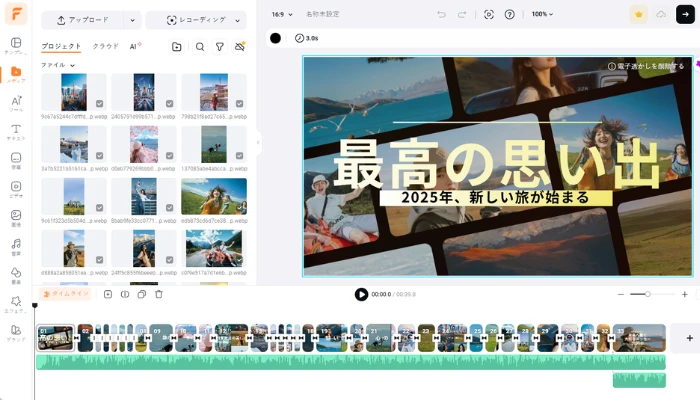Toggle checkbox on d888a2a858051ea webp thumbnail

tap(100, 260)
